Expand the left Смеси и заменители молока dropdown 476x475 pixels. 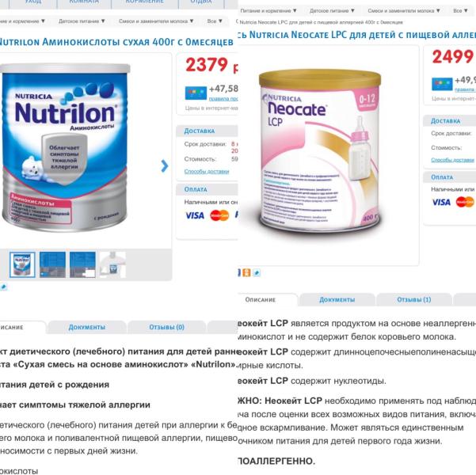pyautogui.click(x=156, y=21)
